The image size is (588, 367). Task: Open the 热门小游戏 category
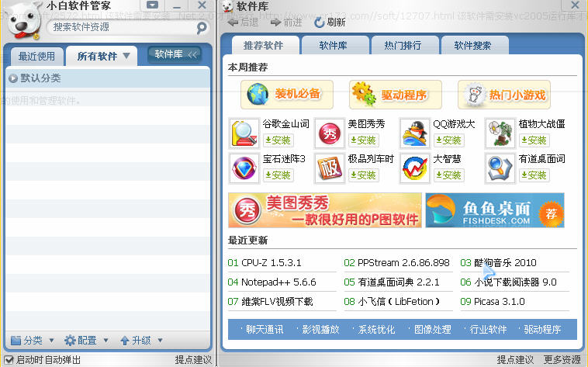[x=504, y=95]
